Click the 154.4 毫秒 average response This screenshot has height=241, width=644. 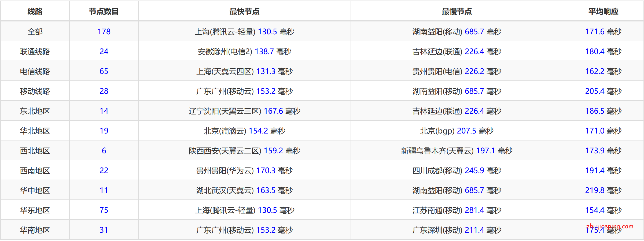tap(603, 210)
